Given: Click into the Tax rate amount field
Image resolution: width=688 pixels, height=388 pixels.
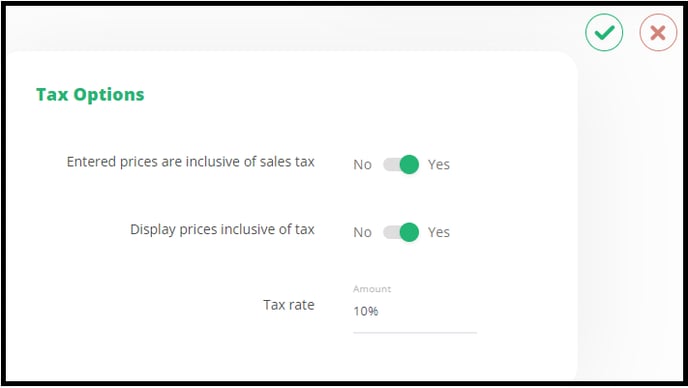Looking at the screenshot, I should pyautogui.click(x=415, y=311).
